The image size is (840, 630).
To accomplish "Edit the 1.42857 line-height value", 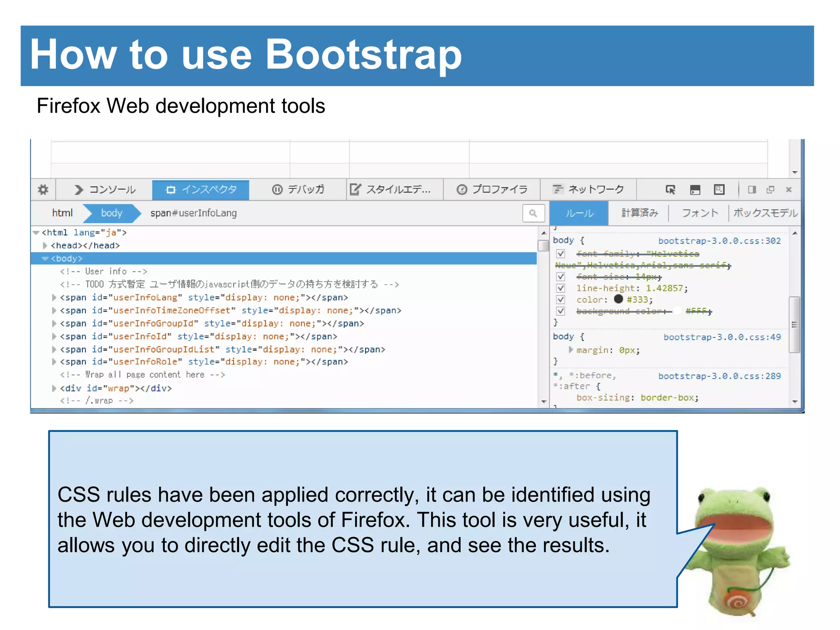I will [664, 288].
